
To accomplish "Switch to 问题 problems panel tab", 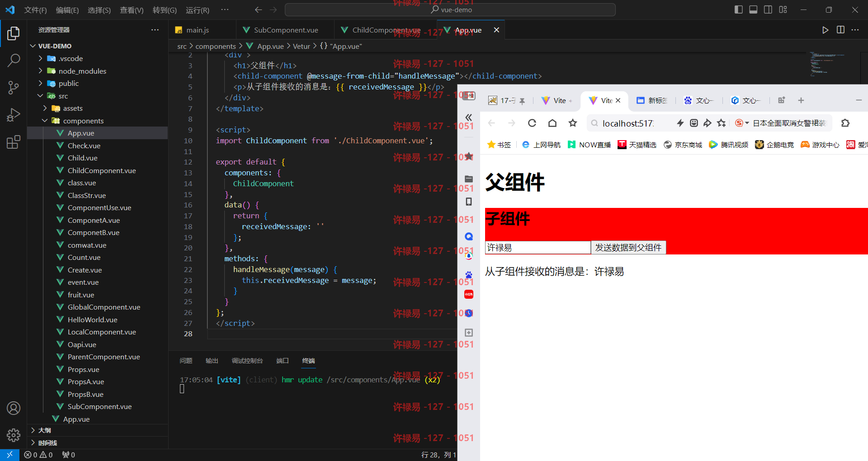I will 186,361.
